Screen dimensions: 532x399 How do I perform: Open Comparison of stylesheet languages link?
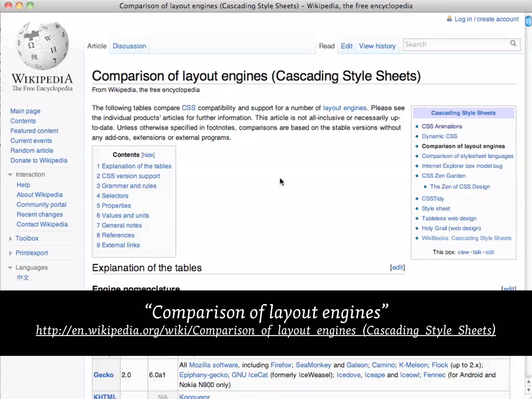[x=467, y=156]
